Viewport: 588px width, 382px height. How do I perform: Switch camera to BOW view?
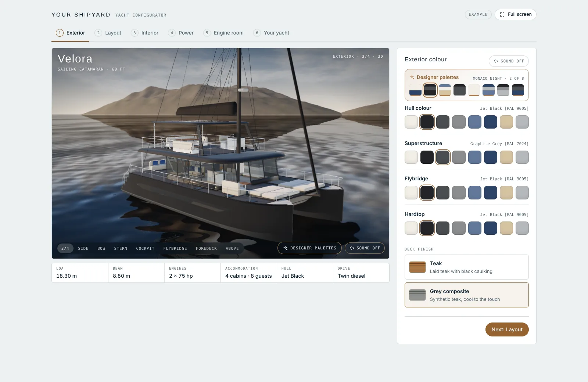click(101, 248)
